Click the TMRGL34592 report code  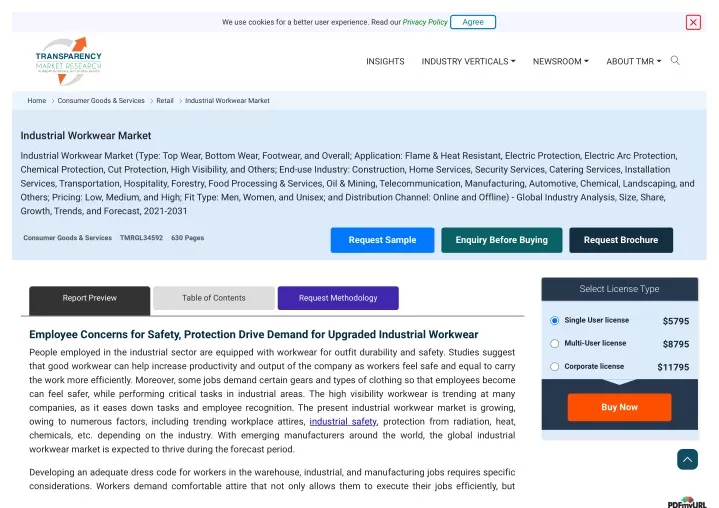tap(141, 237)
